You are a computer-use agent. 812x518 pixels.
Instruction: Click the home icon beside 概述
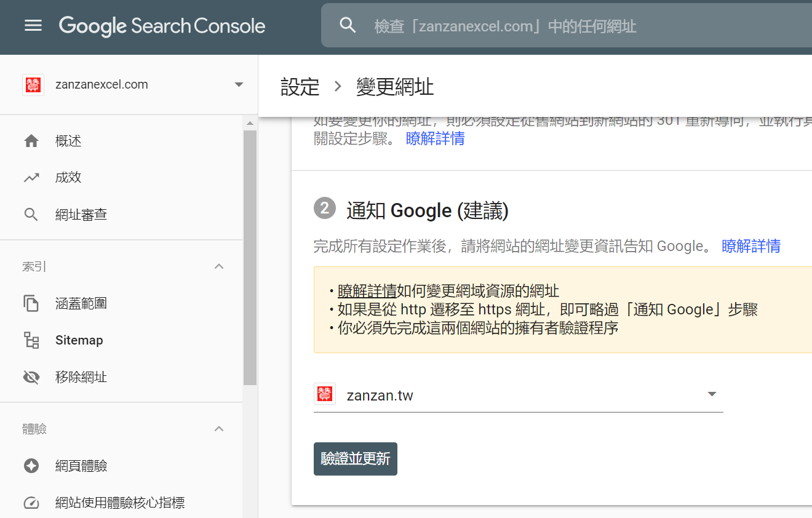[31, 141]
